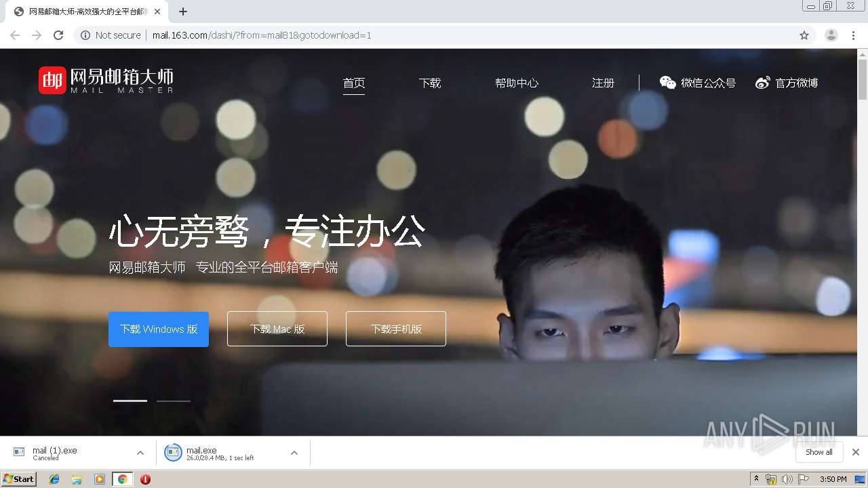Viewport: 868px width, 488px height.
Task: Open the Chrome three-dot menu
Action: click(854, 35)
